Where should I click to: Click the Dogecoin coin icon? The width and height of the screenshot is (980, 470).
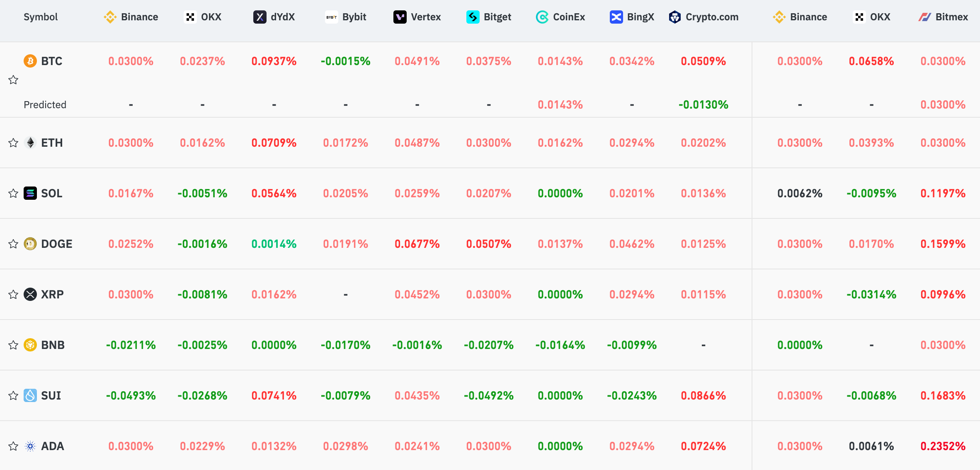click(x=30, y=244)
